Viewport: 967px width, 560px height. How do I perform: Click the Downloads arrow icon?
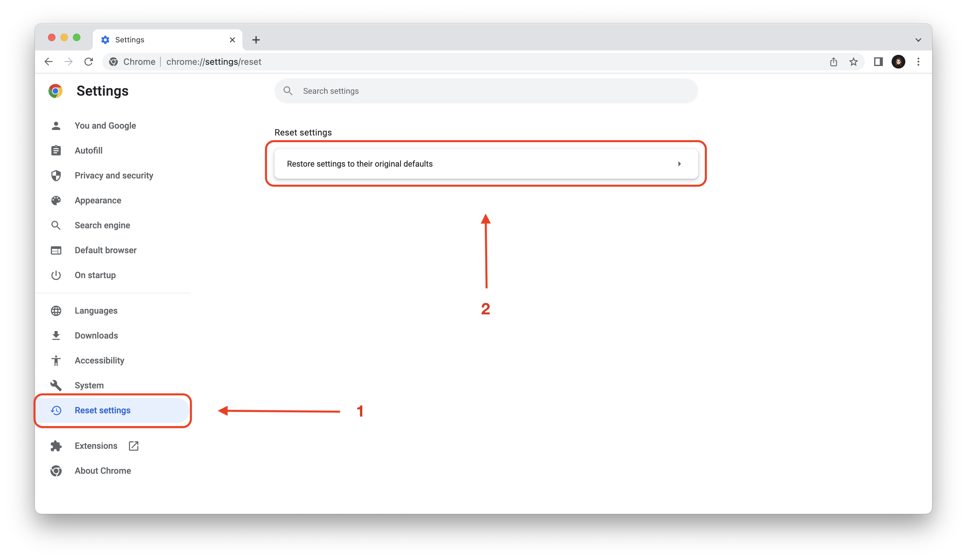pyautogui.click(x=57, y=335)
